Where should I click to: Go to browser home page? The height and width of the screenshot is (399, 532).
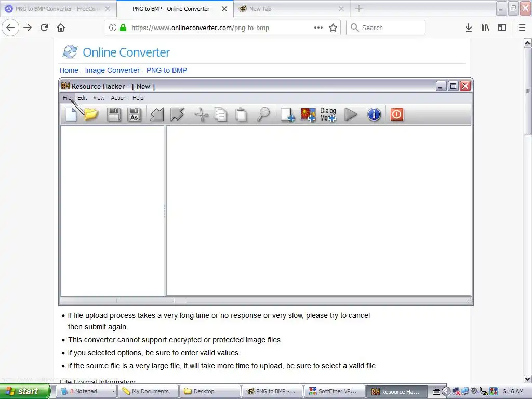61,28
